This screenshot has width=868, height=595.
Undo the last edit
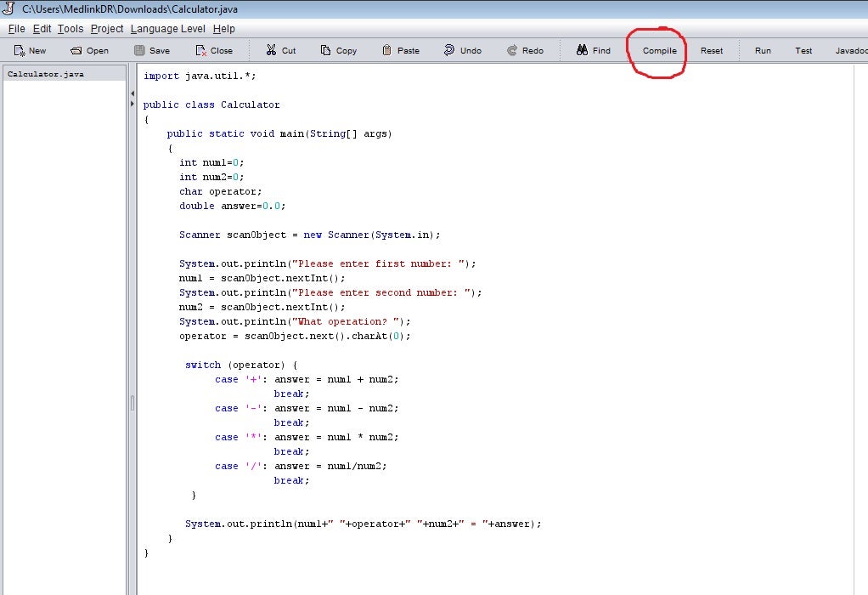(463, 50)
